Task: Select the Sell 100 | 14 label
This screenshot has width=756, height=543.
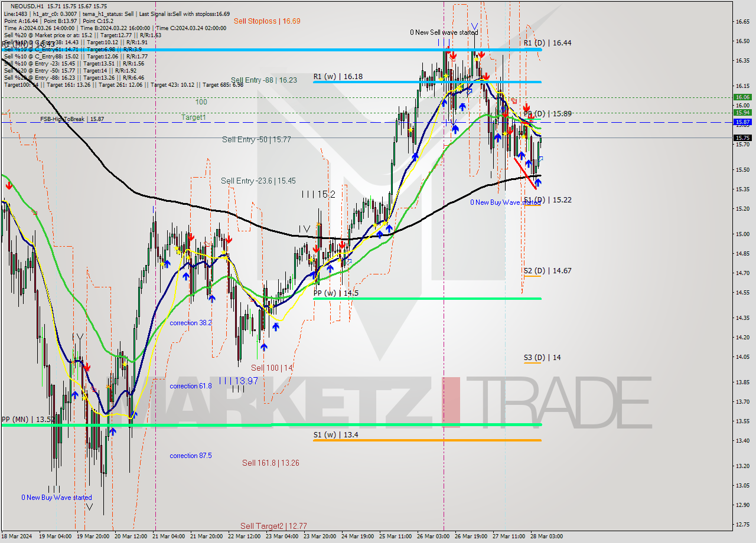Action: (x=272, y=368)
